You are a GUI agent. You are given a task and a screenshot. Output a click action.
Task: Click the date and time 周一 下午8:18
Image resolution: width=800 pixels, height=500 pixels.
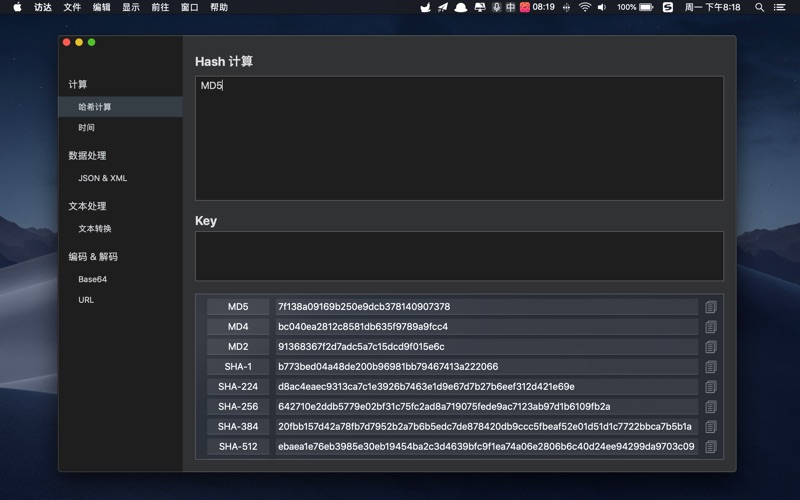(x=712, y=7)
